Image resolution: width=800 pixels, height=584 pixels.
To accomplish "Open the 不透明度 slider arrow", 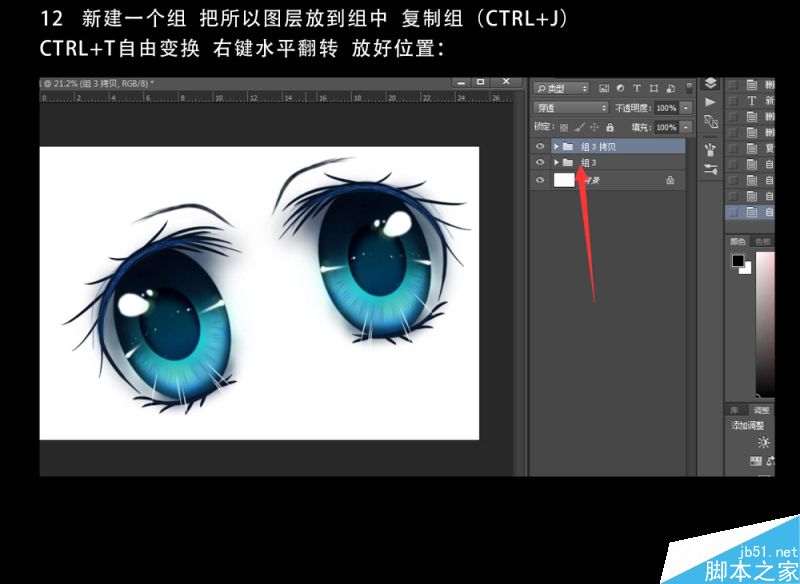I will pyautogui.click(x=686, y=108).
